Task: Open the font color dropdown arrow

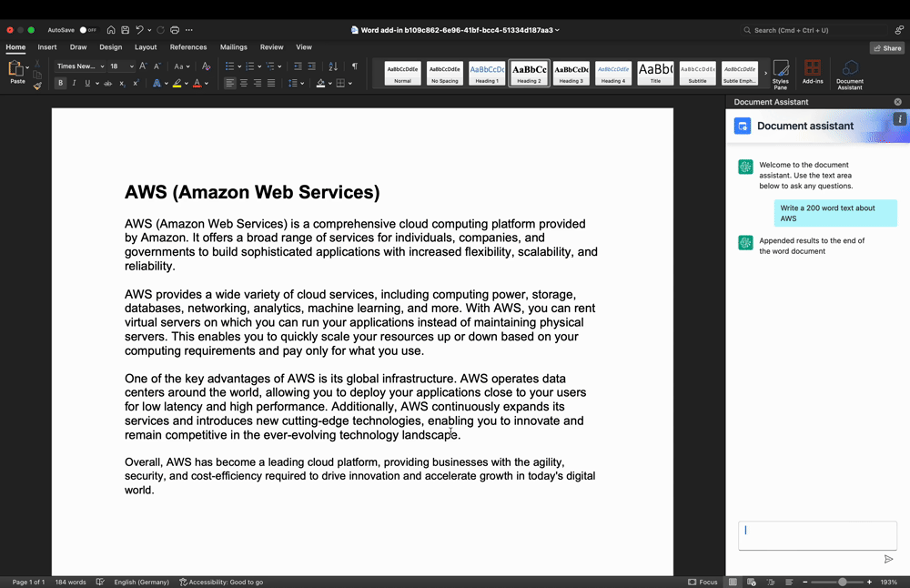Action: 207,84
